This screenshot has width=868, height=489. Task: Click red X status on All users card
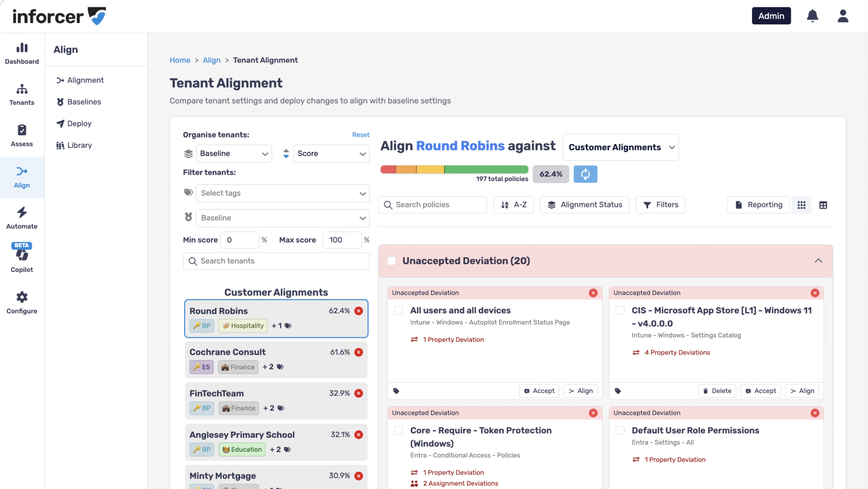click(x=593, y=293)
